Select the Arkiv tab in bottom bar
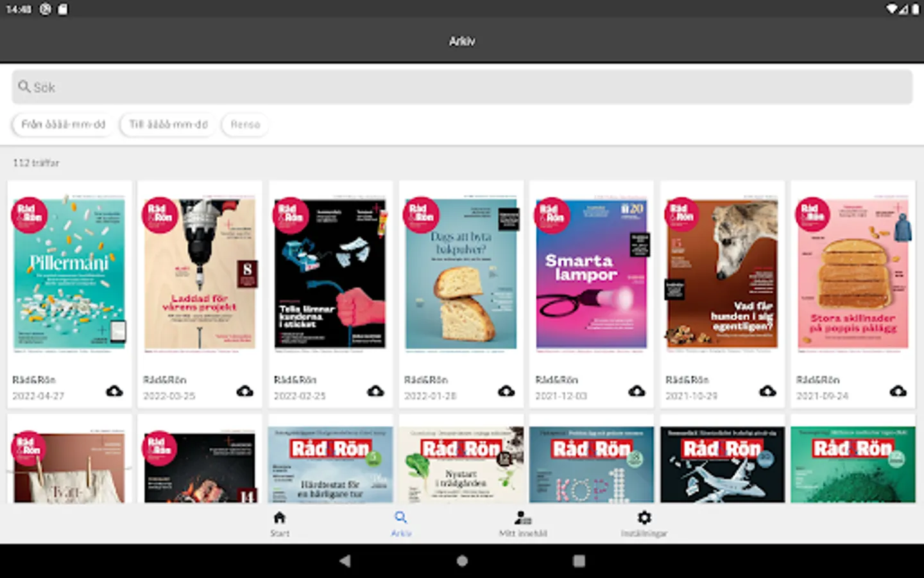Image resolution: width=924 pixels, height=578 pixels. click(401, 524)
